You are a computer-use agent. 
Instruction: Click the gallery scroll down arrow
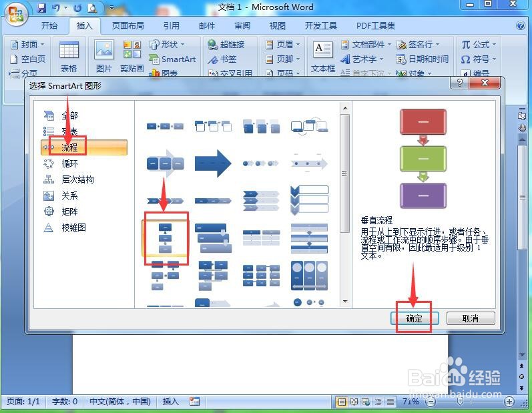pyautogui.click(x=345, y=301)
